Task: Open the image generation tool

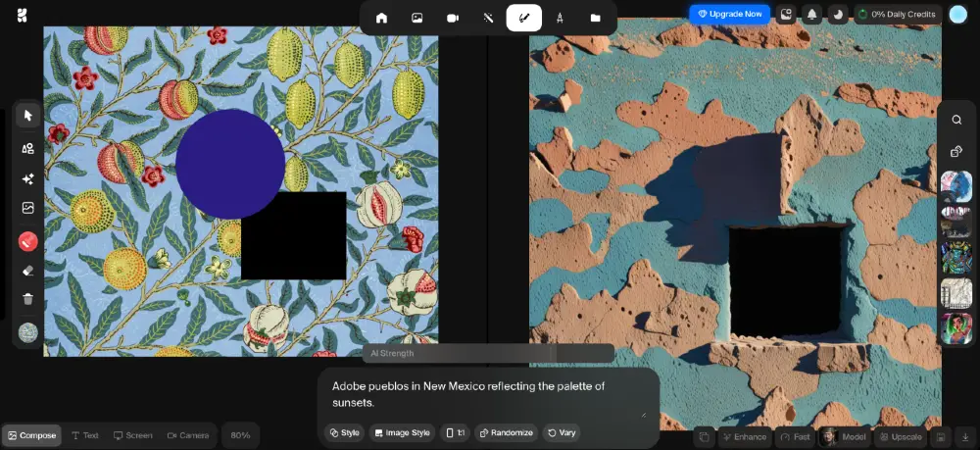Action: point(416,18)
